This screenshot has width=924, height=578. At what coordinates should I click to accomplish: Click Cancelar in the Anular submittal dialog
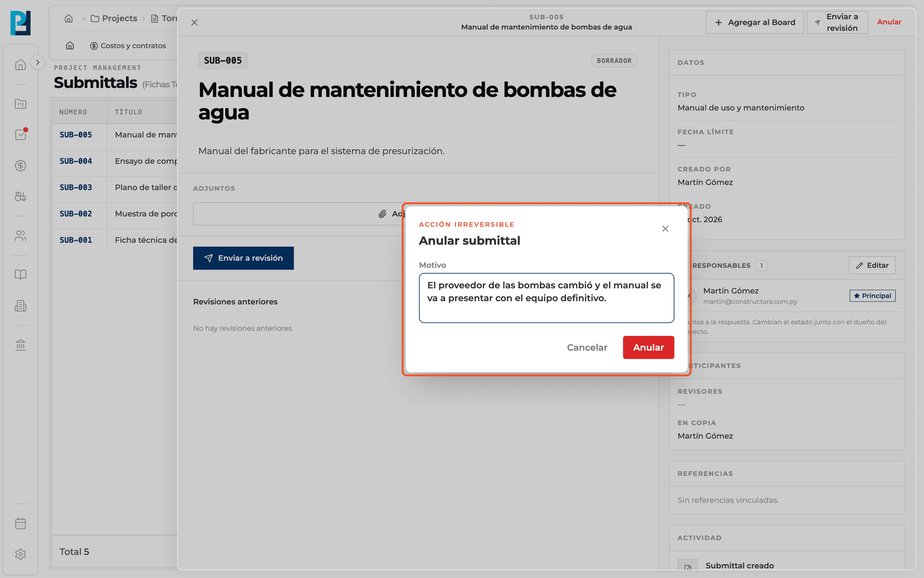(587, 347)
